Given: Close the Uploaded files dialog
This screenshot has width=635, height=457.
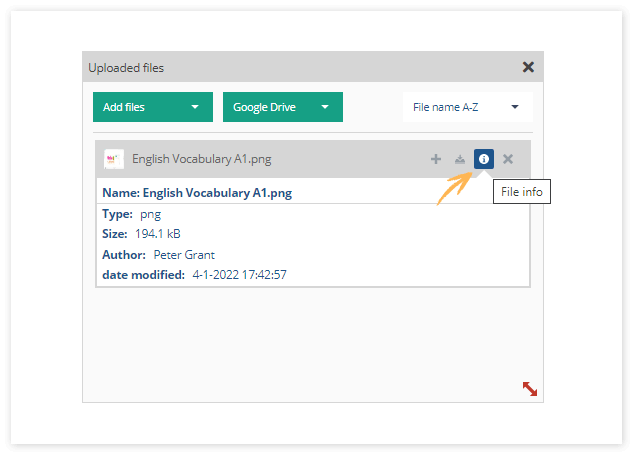Looking at the screenshot, I should coord(528,67).
